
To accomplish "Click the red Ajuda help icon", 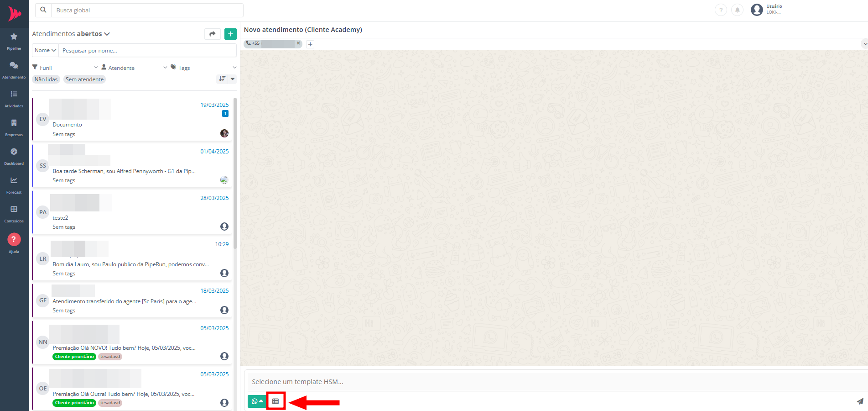I will click(x=14, y=239).
